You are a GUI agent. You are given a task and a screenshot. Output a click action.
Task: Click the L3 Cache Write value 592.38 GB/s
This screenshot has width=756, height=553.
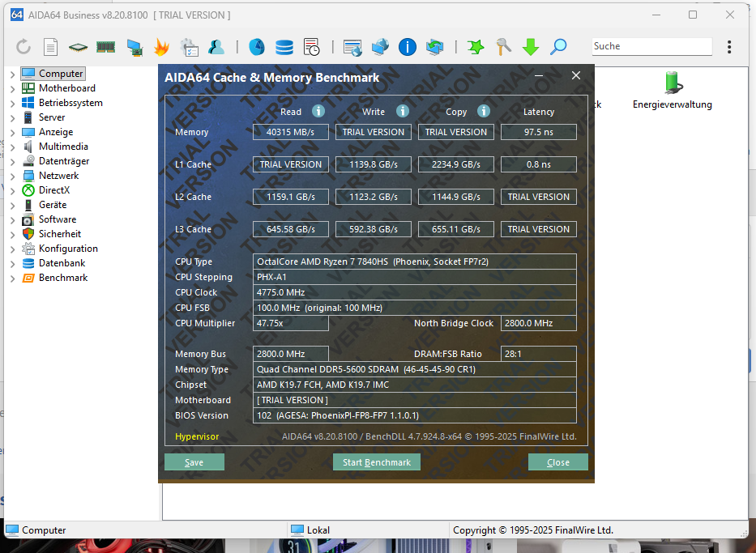click(x=374, y=229)
